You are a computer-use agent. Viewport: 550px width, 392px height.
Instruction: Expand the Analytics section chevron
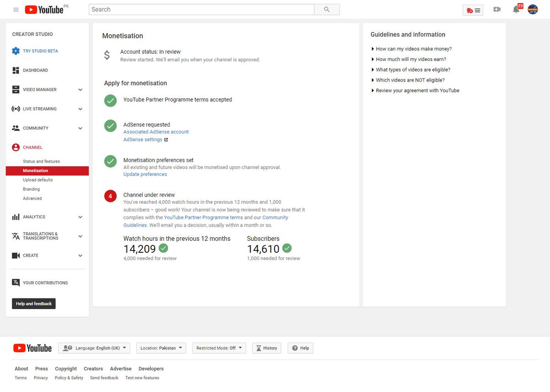point(80,217)
